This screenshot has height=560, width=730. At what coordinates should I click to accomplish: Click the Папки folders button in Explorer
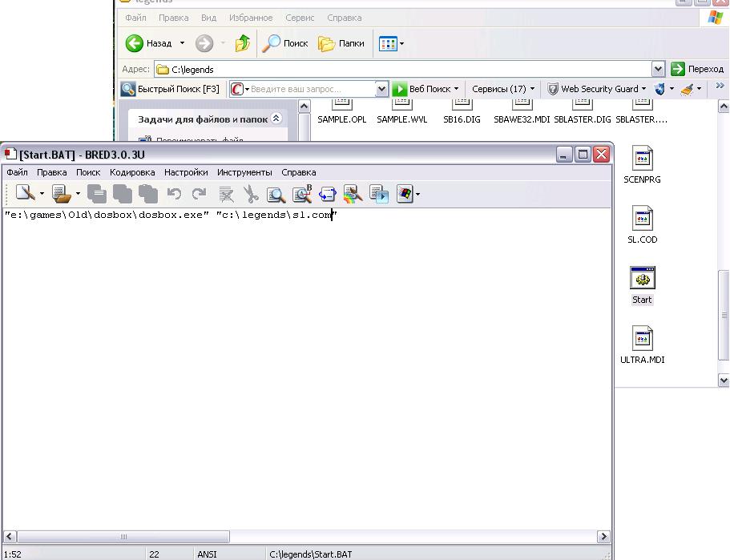341,43
